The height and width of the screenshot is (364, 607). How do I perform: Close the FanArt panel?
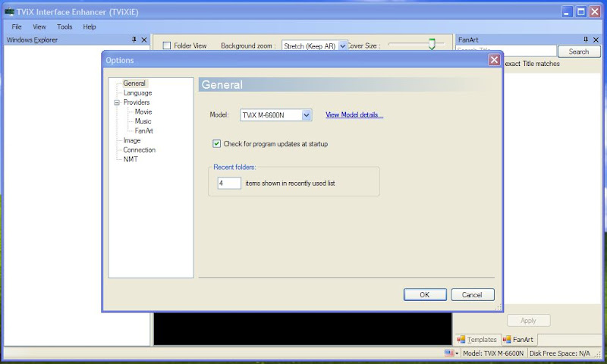[x=596, y=39]
